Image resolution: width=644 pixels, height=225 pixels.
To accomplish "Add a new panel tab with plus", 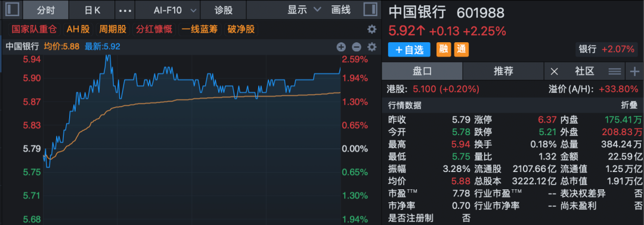I will click(634, 71).
